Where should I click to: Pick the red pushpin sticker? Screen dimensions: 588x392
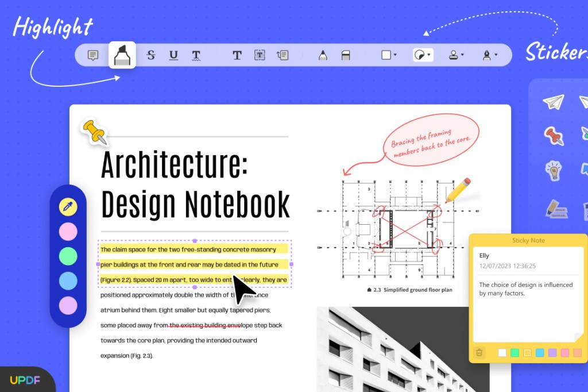point(554,136)
